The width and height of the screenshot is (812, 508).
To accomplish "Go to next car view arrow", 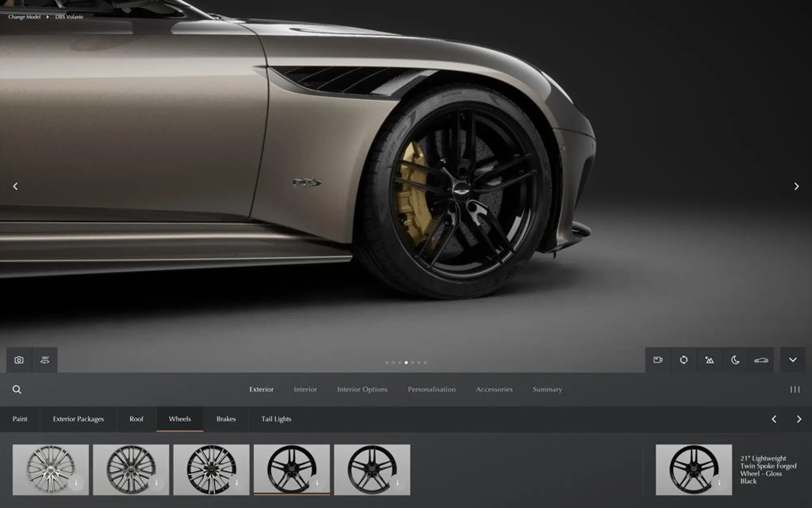I will click(797, 186).
